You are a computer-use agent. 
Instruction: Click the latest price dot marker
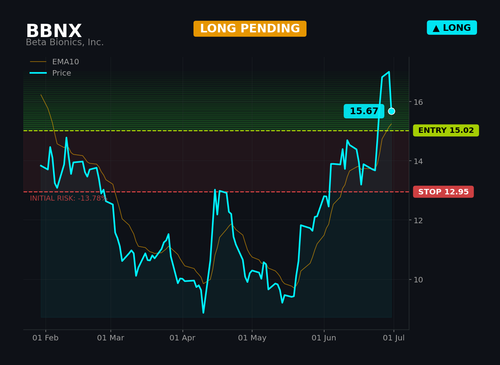(392, 111)
